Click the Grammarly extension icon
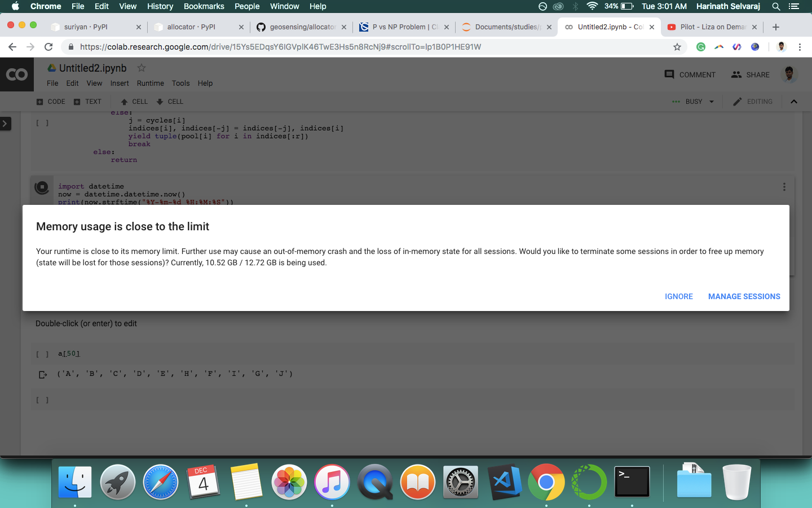 click(x=701, y=47)
